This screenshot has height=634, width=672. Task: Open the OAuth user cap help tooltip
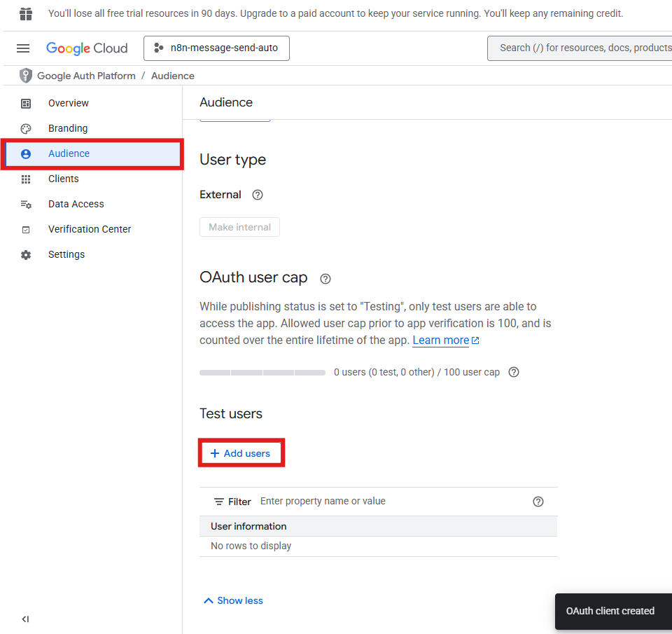click(325, 279)
